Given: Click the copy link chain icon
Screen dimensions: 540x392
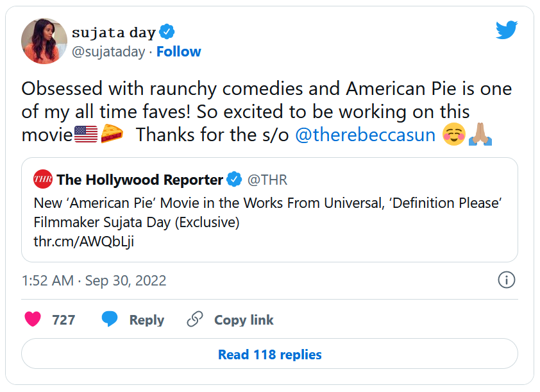Looking at the screenshot, I should click(x=195, y=320).
